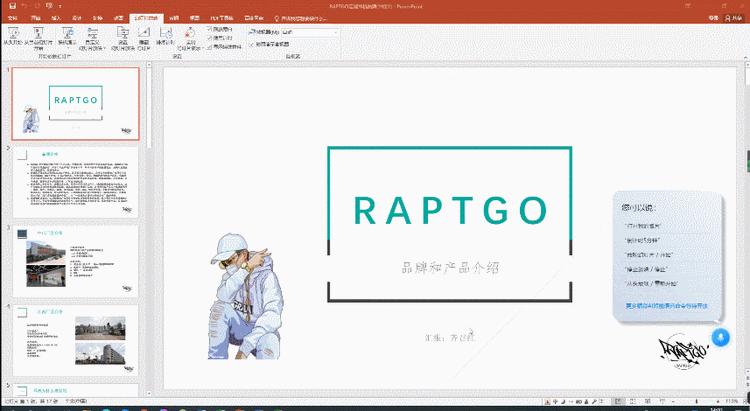Switch to the Design tab
This screenshot has height=411, width=750.
click(x=77, y=18)
